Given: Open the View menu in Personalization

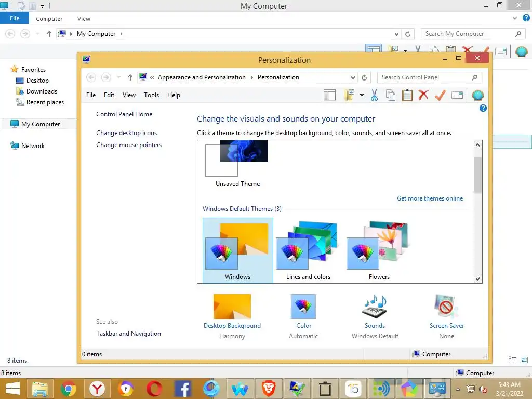Looking at the screenshot, I should coord(129,95).
